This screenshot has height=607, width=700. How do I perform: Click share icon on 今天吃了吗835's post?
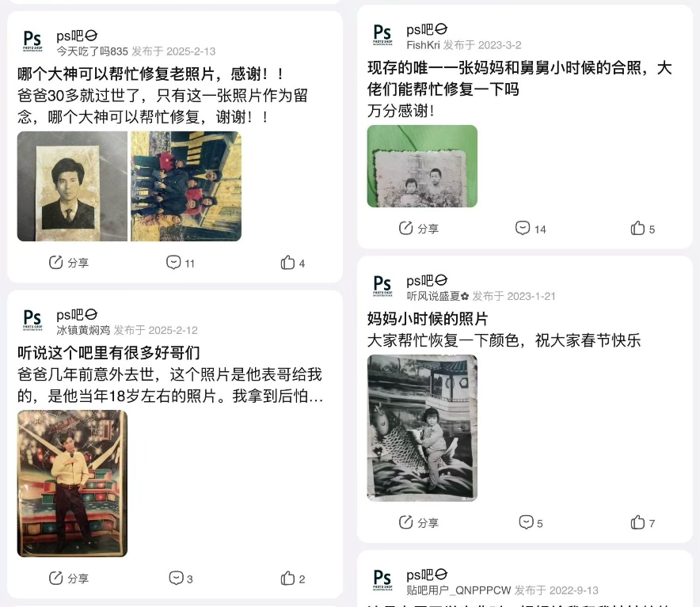pyautogui.click(x=68, y=263)
